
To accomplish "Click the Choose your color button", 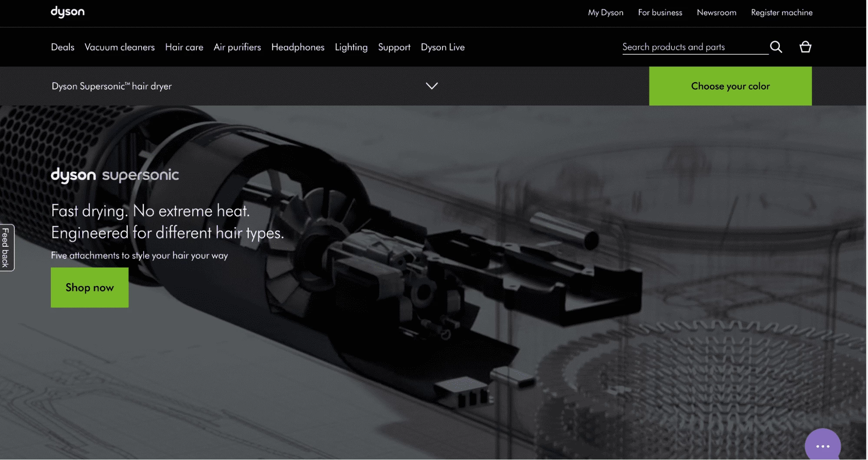I will tap(730, 86).
